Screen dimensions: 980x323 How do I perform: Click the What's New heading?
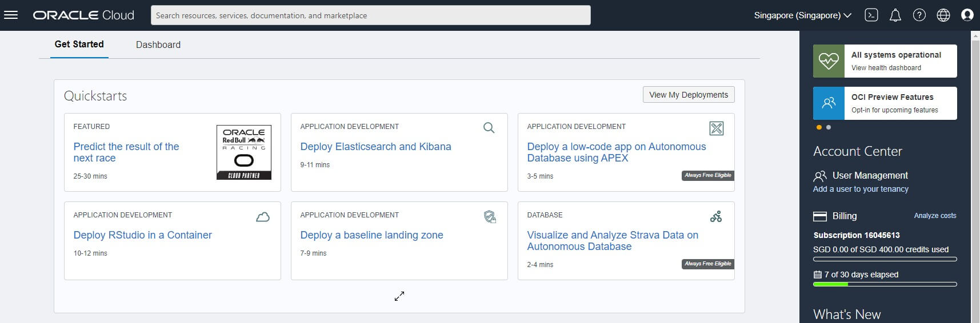tap(847, 314)
